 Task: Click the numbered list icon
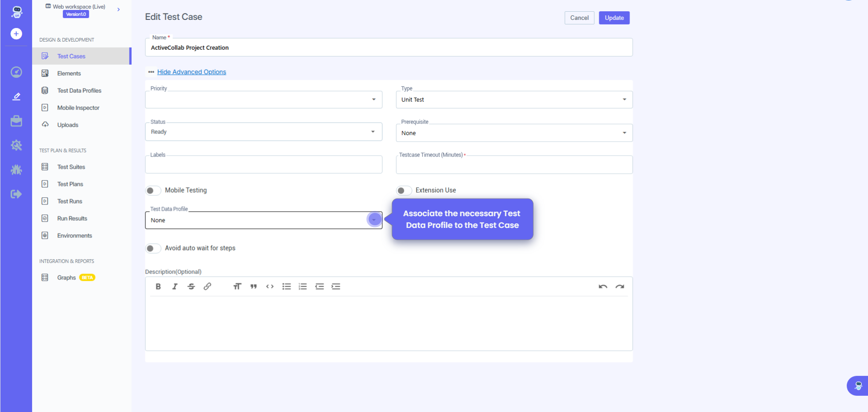(303, 286)
